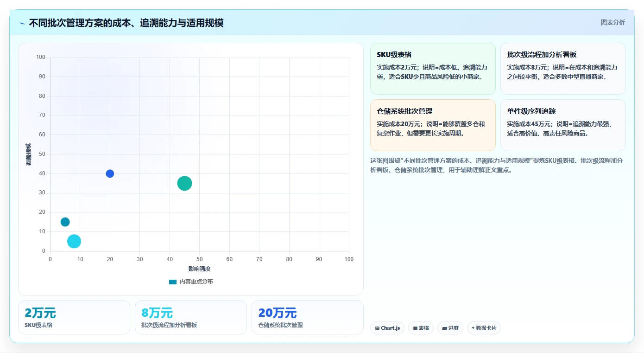Open the 批次级流程加分析看板 info card
Viewport: 644px width, 353px height.
pyautogui.click(x=563, y=69)
